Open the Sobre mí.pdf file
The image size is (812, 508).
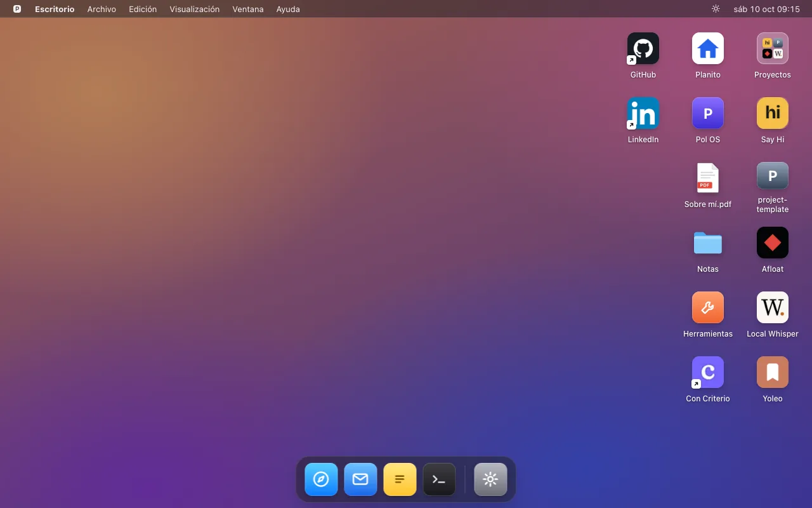(x=708, y=178)
